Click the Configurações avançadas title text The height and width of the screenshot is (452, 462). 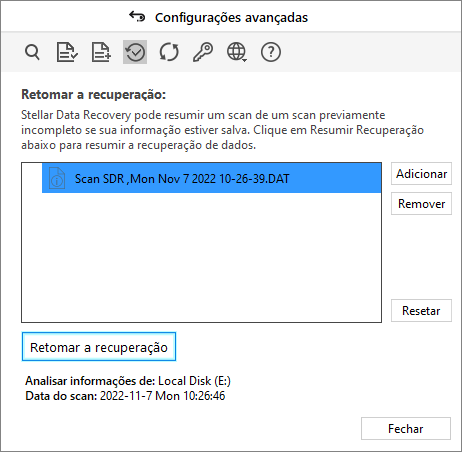231,18
